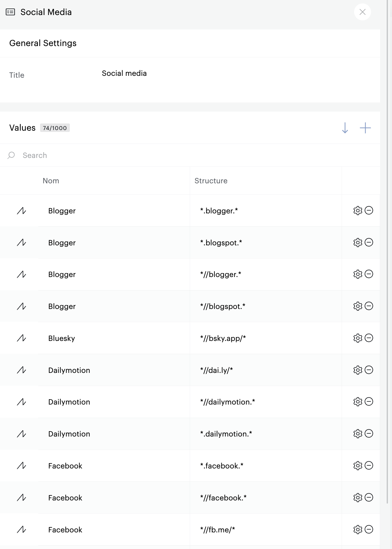The image size is (392, 549).
Task: Remove the *//dai.ly/* Dailymotion entry
Action: (x=369, y=370)
